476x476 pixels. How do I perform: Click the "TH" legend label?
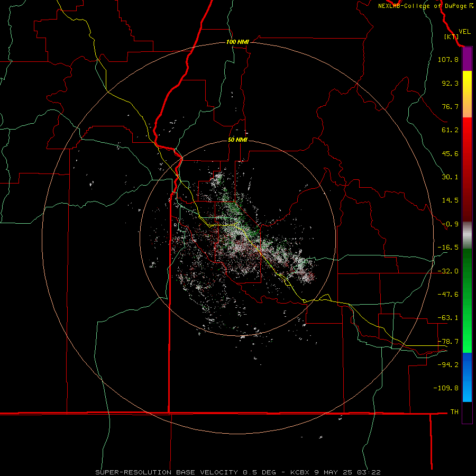[x=454, y=411]
